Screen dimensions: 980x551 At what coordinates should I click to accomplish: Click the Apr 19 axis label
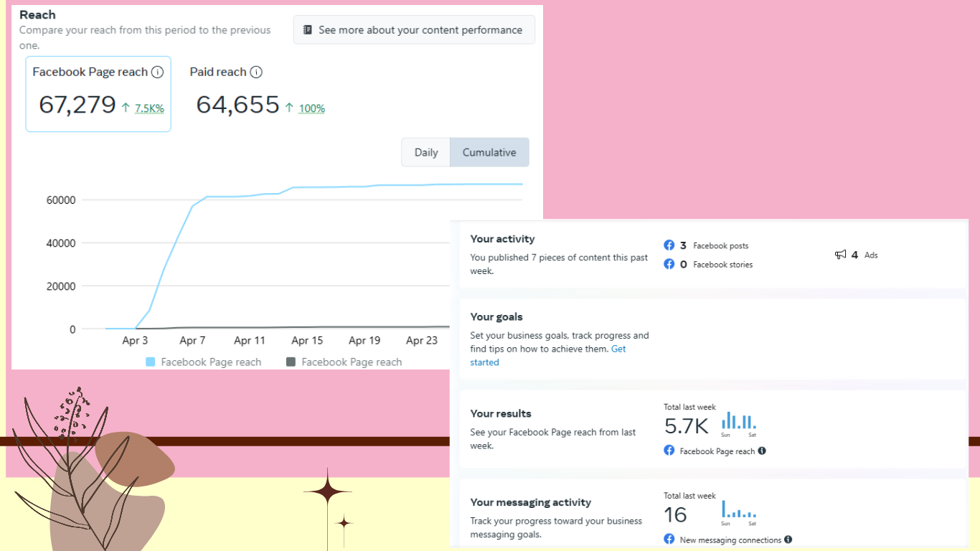[364, 341]
